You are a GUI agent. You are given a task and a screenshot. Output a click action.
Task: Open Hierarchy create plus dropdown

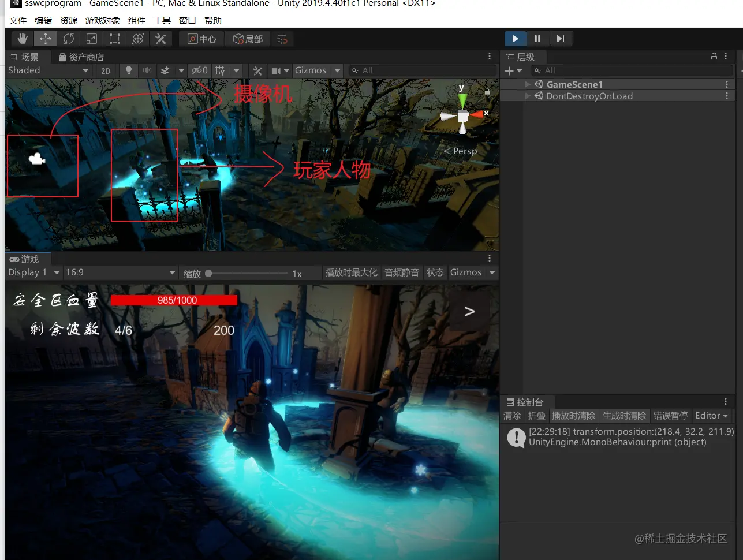pos(513,70)
